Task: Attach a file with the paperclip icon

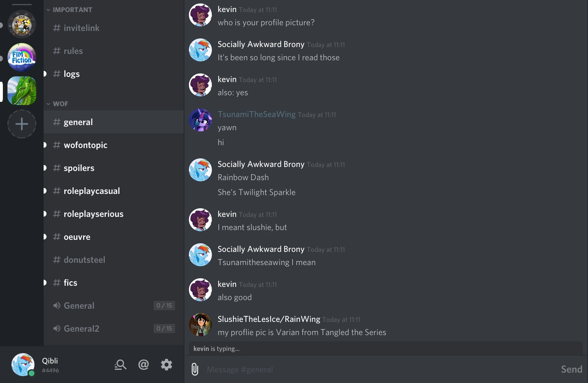Action: tap(195, 369)
